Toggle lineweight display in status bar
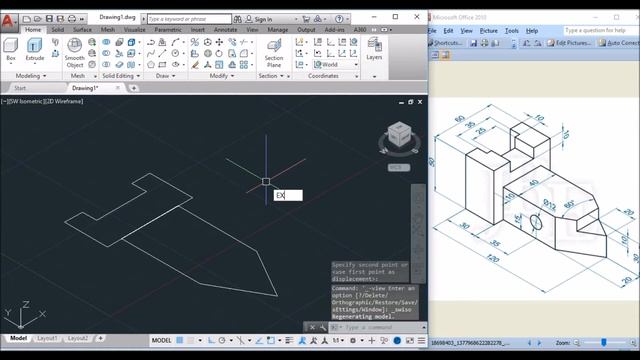Viewport: 640px width, 360px height. (x=289, y=340)
